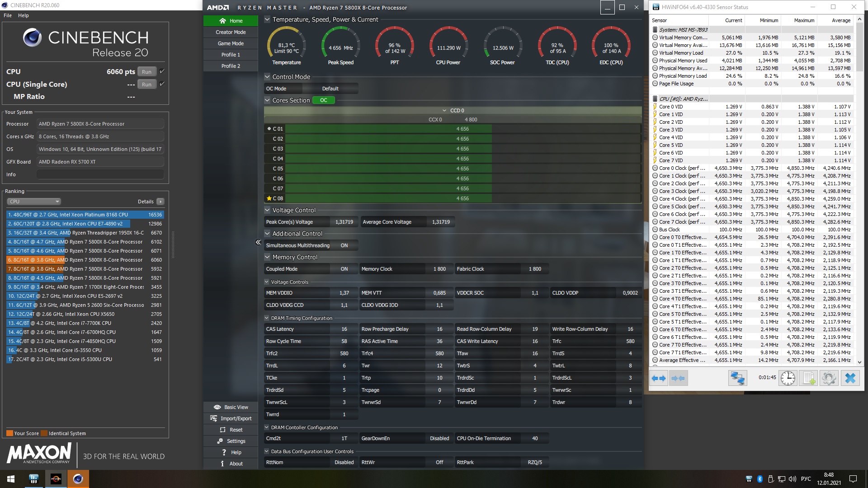This screenshot has width=868, height=488.
Task: Click the Import/Export button
Action: (x=231, y=418)
